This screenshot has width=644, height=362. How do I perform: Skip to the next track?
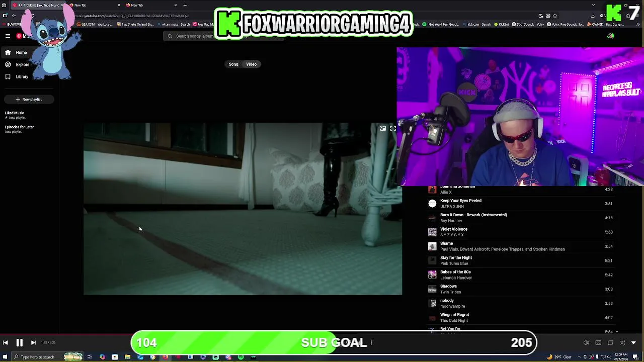pos(33,342)
